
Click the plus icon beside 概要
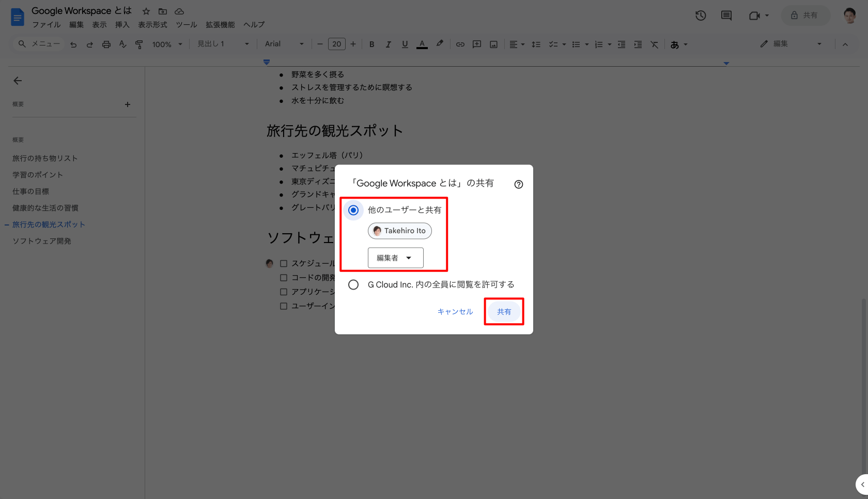(x=128, y=104)
